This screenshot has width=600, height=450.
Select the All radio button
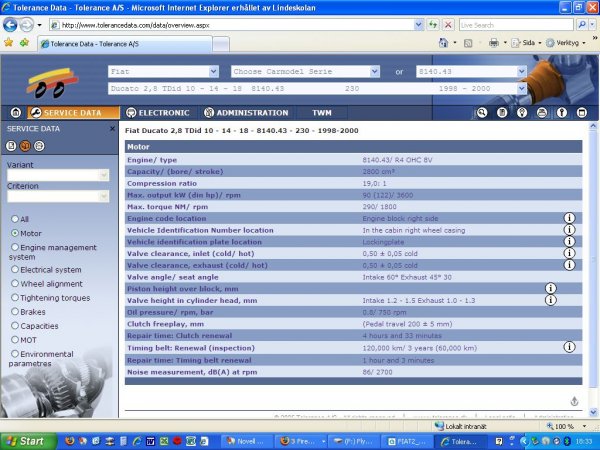pyautogui.click(x=14, y=218)
